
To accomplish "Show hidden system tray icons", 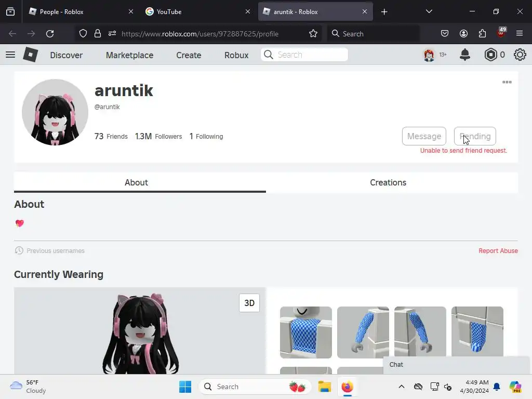I will [402, 387].
